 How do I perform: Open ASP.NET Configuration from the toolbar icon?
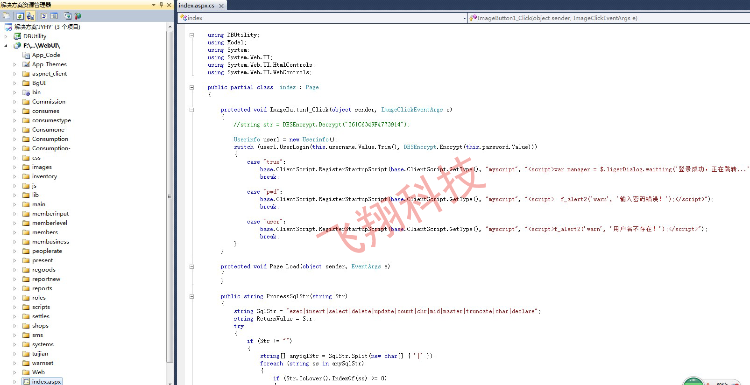pos(78,16)
